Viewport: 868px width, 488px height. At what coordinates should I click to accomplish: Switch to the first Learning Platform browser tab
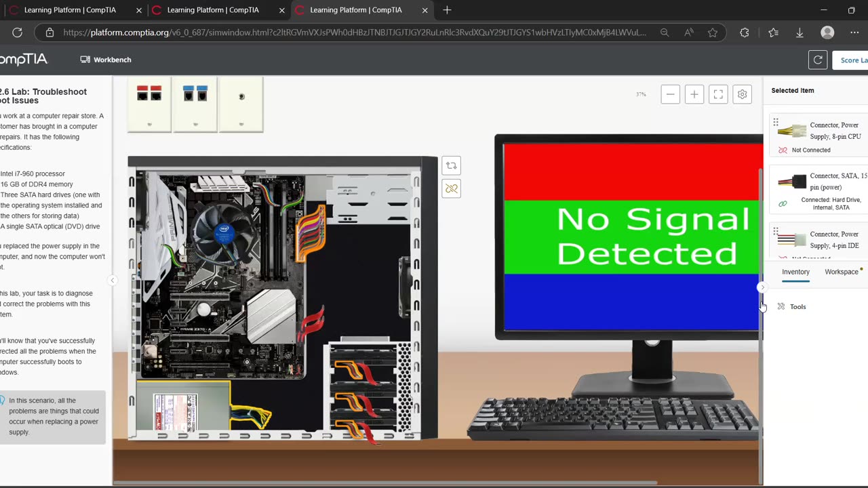[70, 10]
